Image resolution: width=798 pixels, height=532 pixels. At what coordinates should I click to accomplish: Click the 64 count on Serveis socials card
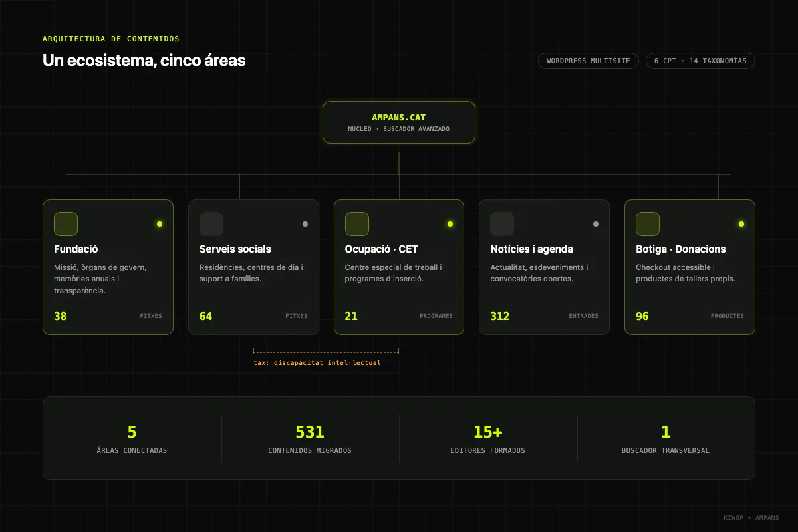(206, 316)
